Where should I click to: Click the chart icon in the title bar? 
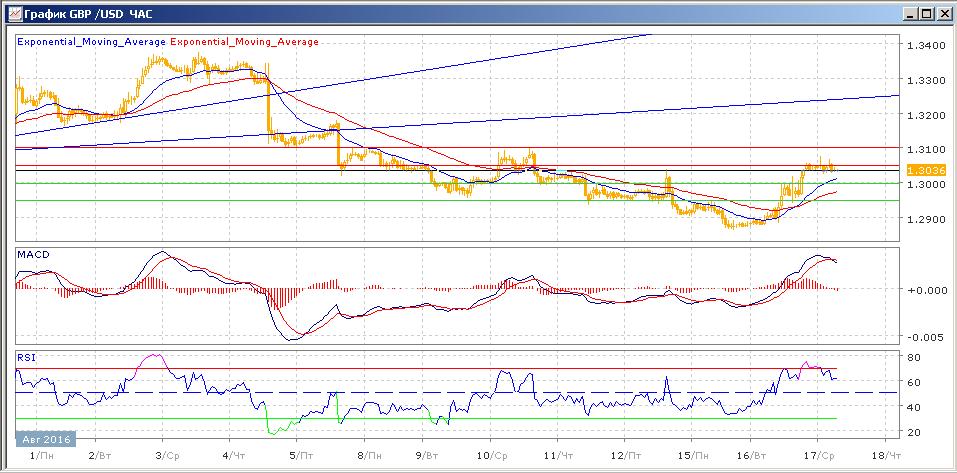[13, 13]
